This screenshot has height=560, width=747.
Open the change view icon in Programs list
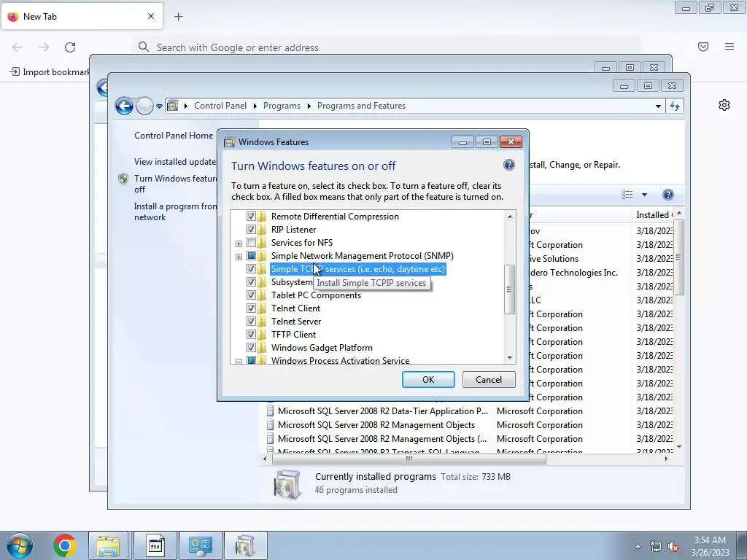[627, 194]
